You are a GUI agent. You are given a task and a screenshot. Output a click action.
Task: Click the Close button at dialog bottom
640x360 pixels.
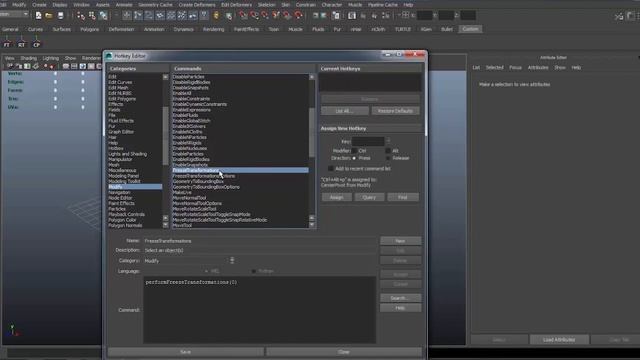(x=344, y=352)
